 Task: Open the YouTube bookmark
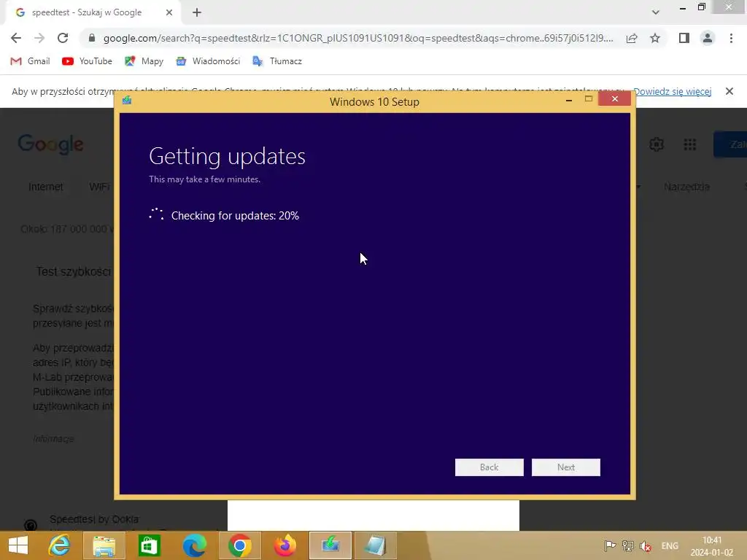pos(88,61)
